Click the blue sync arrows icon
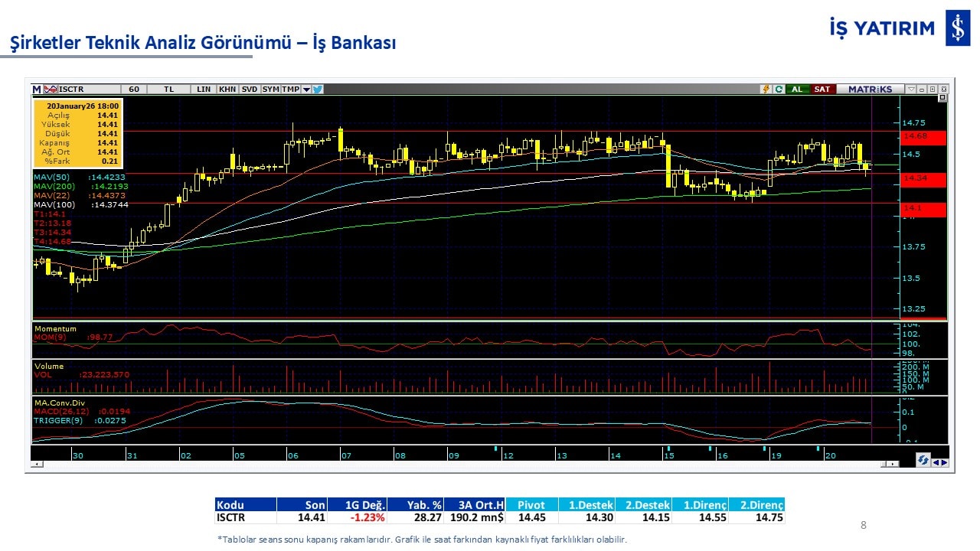 (923, 460)
